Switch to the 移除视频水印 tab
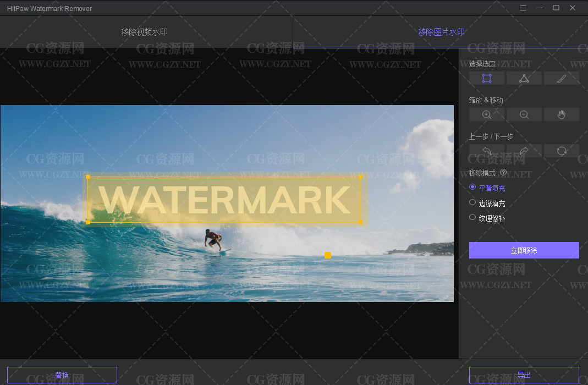This screenshot has height=385, width=588. [x=145, y=32]
